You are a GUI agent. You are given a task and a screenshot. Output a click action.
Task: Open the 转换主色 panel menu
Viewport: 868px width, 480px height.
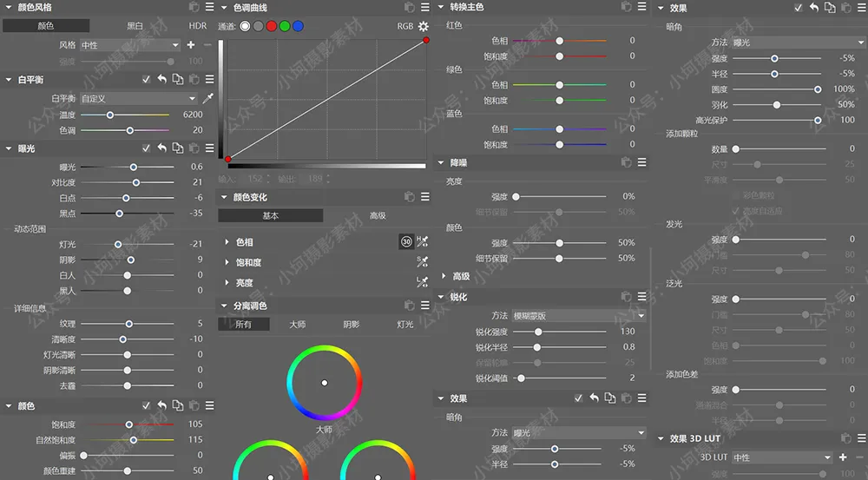click(642, 7)
